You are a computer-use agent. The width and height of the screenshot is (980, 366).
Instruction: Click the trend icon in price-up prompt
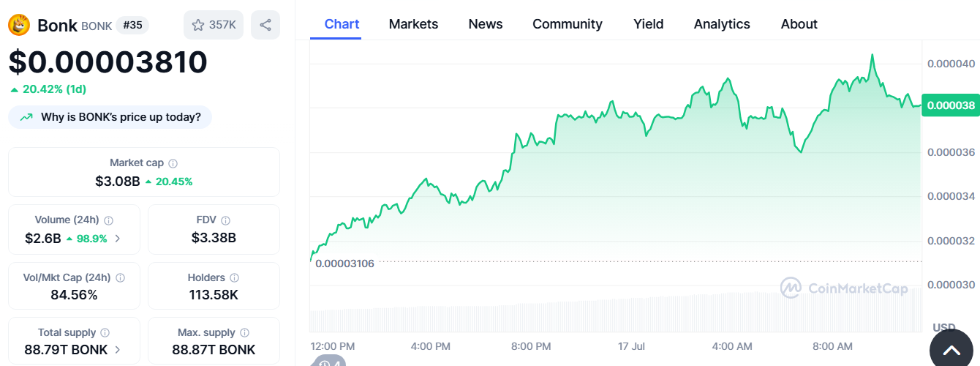pos(26,117)
